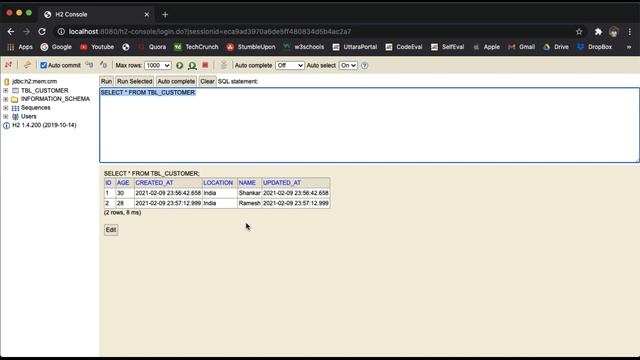Click the Run Selected toolbar icon
Image resolution: width=640 pixels, height=360 pixels.
tap(192, 65)
